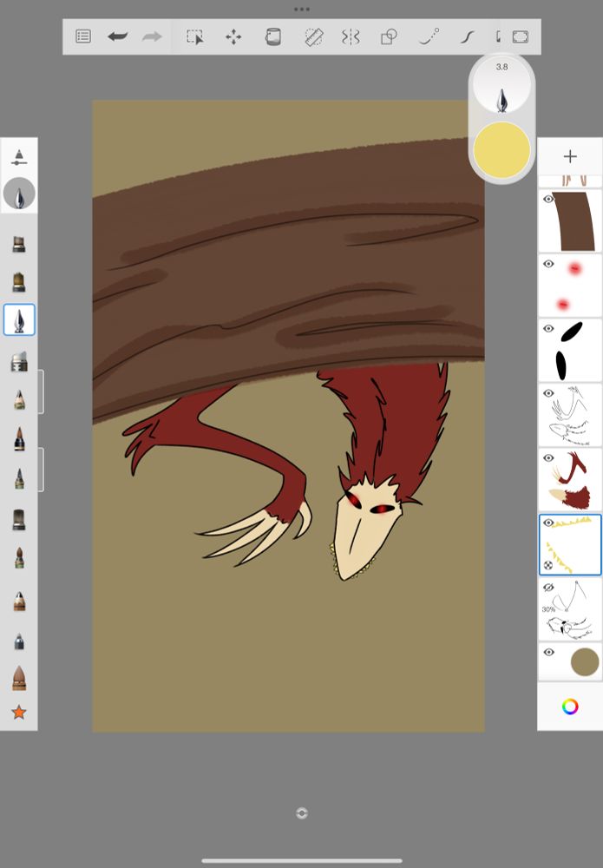Select the highlighted ink pen brush

pos(19,319)
